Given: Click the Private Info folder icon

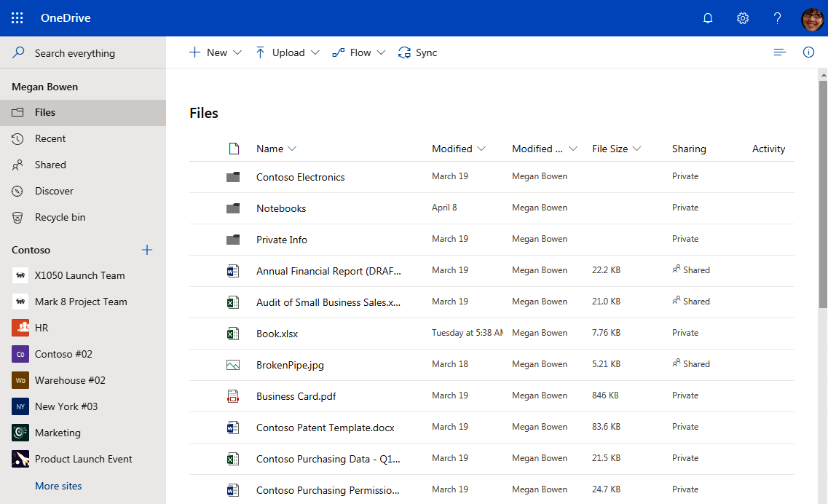Looking at the screenshot, I should 233,240.
